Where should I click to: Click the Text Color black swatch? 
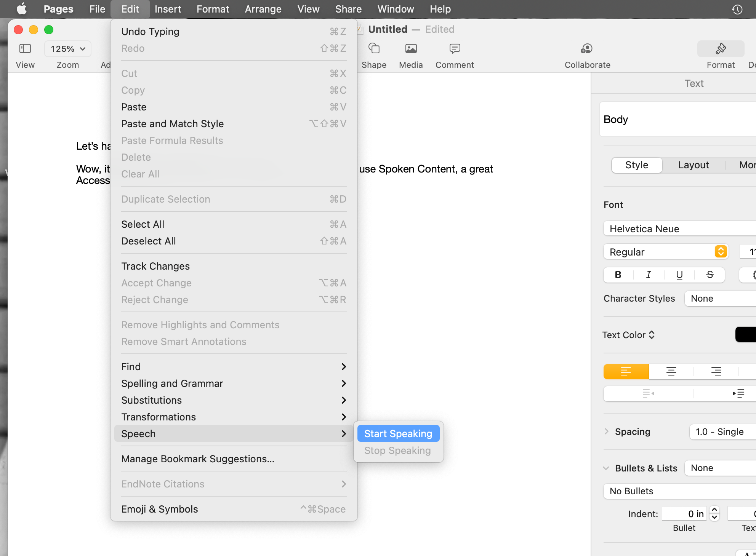(745, 335)
